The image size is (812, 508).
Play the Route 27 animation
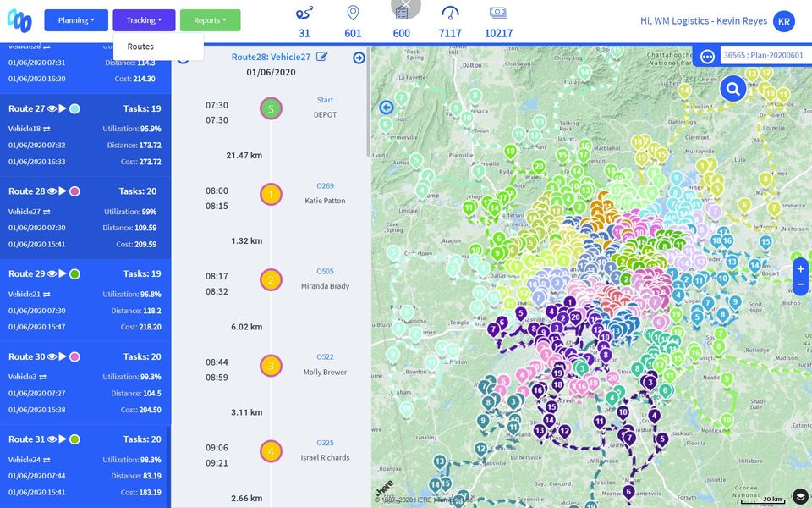pos(63,108)
